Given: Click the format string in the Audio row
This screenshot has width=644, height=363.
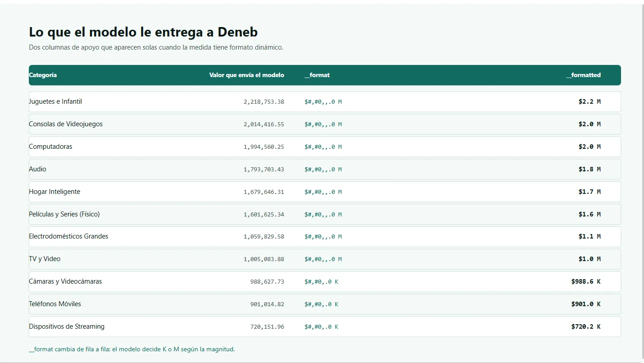Looking at the screenshot, I should pos(323,170).
